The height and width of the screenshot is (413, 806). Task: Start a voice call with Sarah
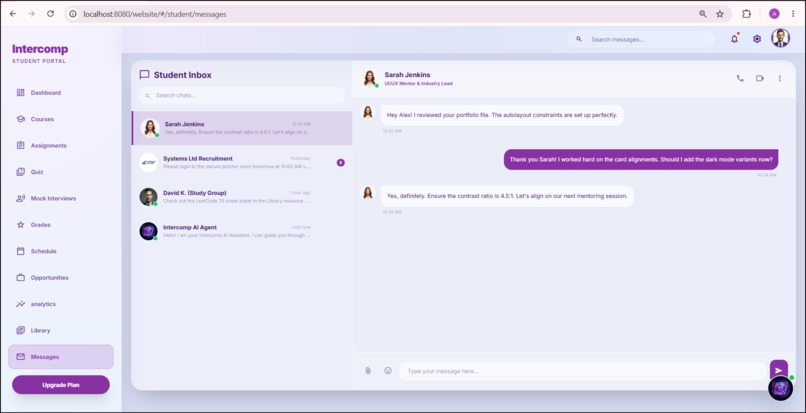740,78
